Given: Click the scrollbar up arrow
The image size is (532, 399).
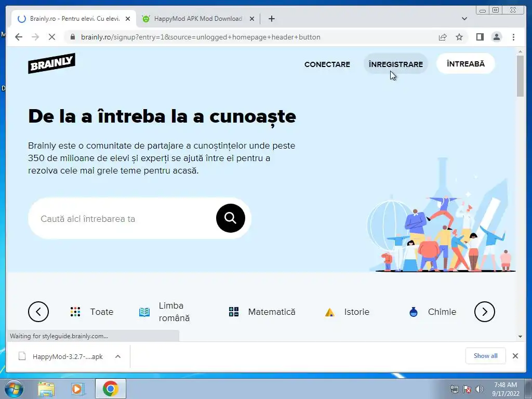Looking at the screenshot, I should coord(520,51).
